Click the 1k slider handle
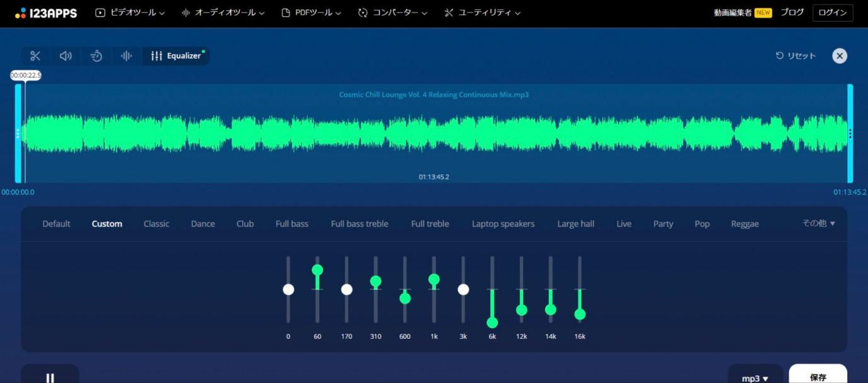The image size is (868, 383). (x=434, y=279)
